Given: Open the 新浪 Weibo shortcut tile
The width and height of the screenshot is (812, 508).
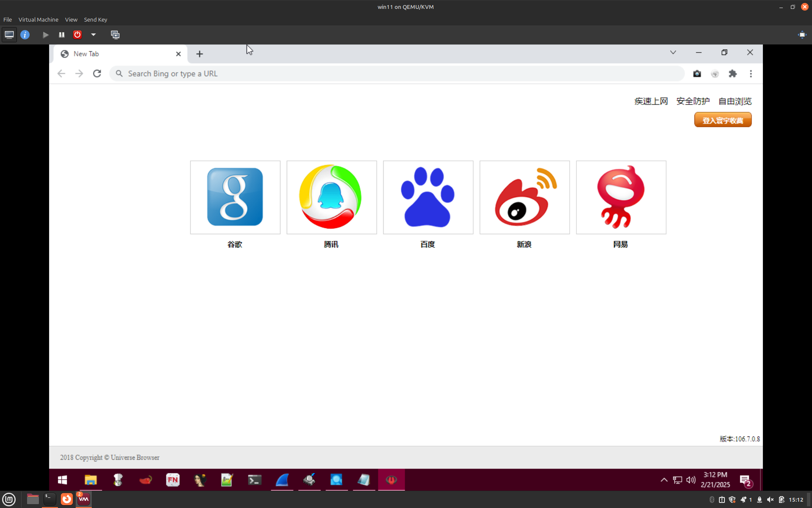Looking at the screenshot, I should (x=524, y=197).
